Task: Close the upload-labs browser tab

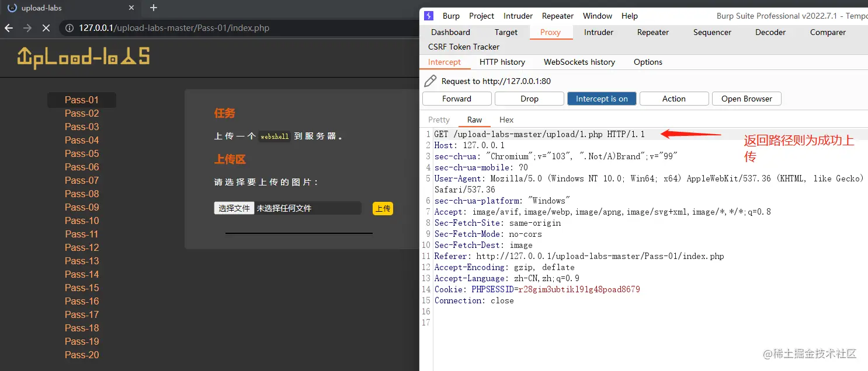Action: (x=131, y=8)
